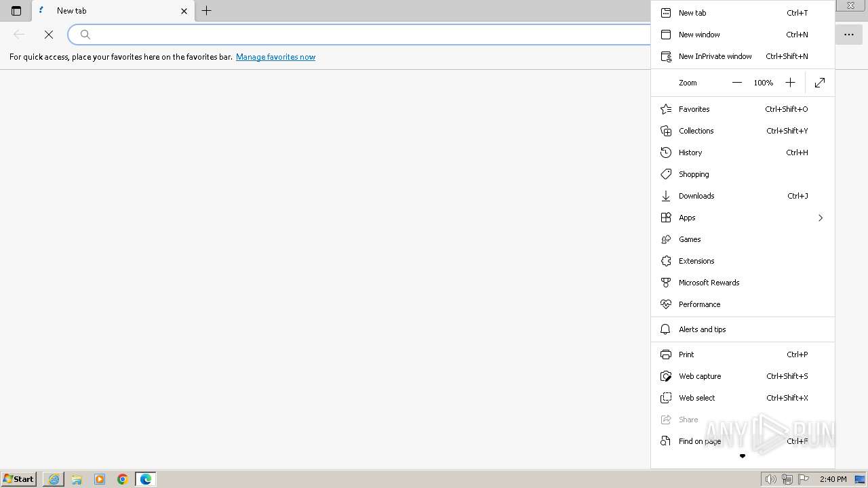Click the network tray icon

tap(787, 479)
